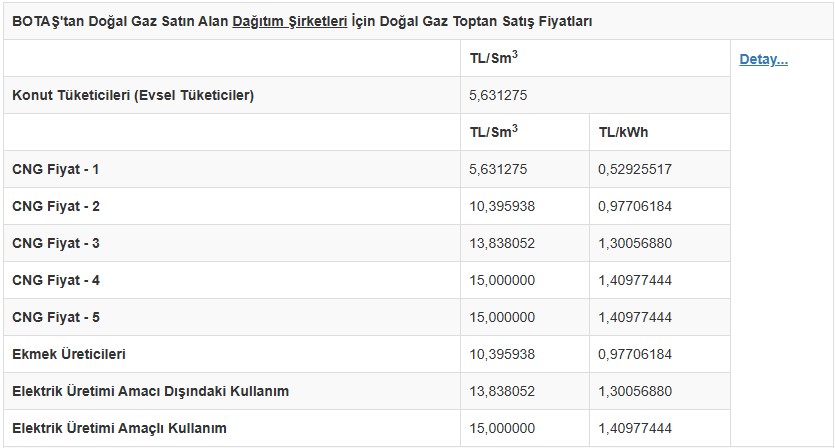Select the Ekmek Üreticileri row label

click(x=69, y=354)
